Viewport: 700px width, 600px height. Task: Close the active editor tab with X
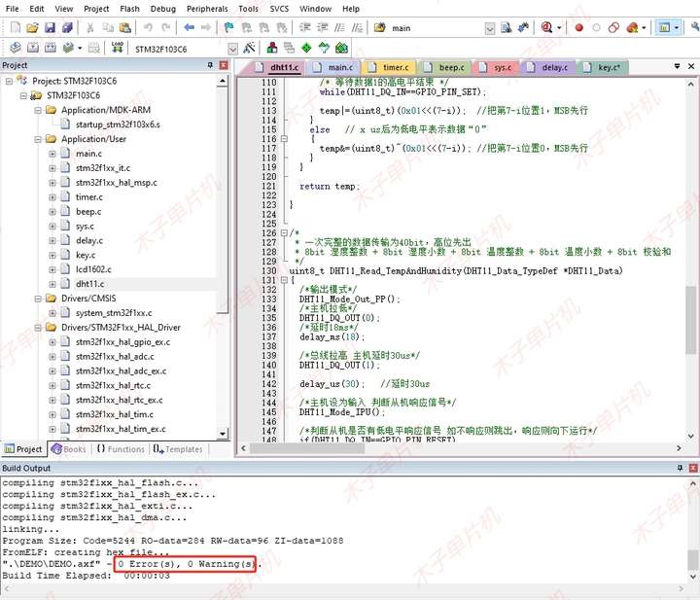[691, 66]
